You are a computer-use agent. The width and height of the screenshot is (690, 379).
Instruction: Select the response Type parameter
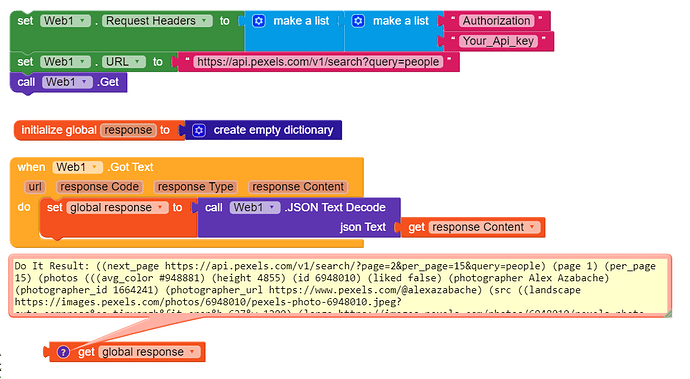click(x=195, y=187)
